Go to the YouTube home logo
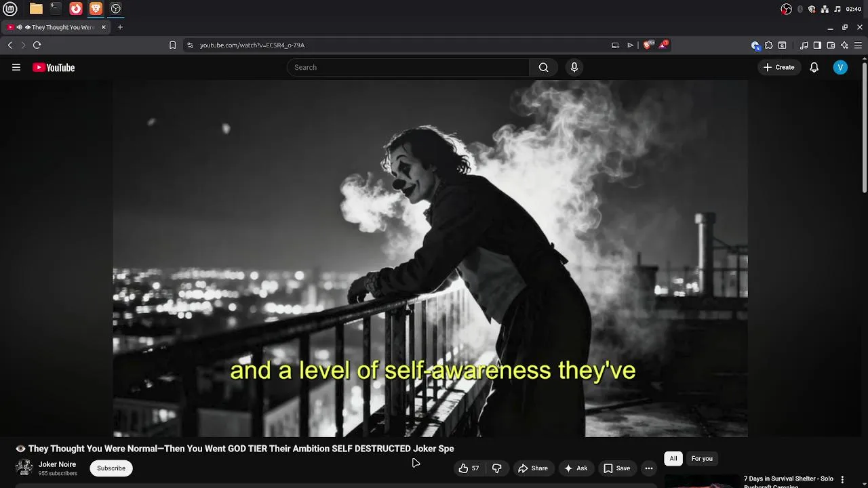The width and height of the screenshot is (868, 488). [54, 67]
